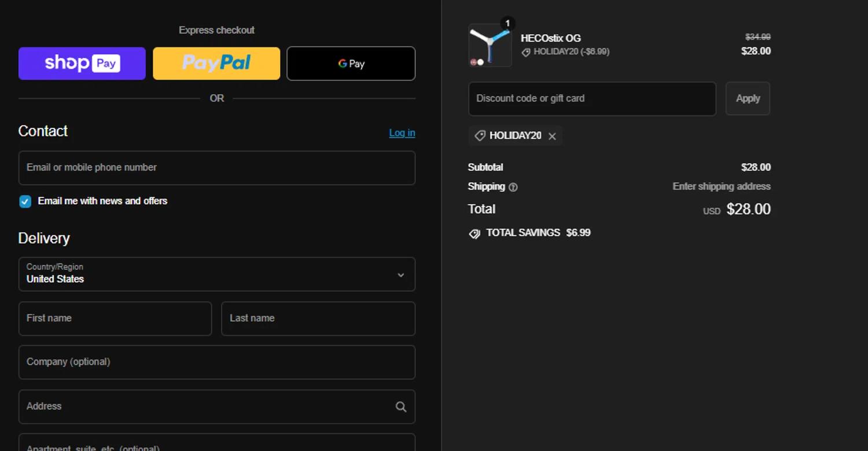This screenshot has width=868, height=451.
Task: Focus the Last name field
Action: point(318,319)
